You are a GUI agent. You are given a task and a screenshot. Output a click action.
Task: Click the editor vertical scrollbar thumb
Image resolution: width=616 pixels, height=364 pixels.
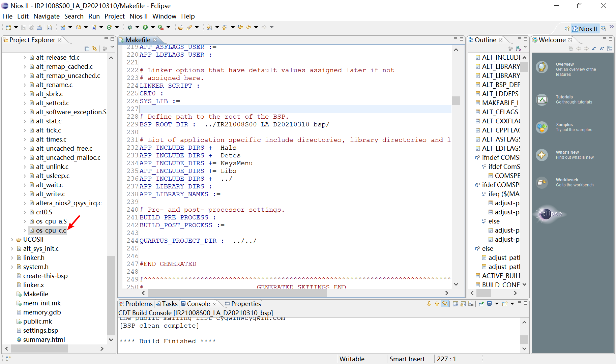click(456, 101)
